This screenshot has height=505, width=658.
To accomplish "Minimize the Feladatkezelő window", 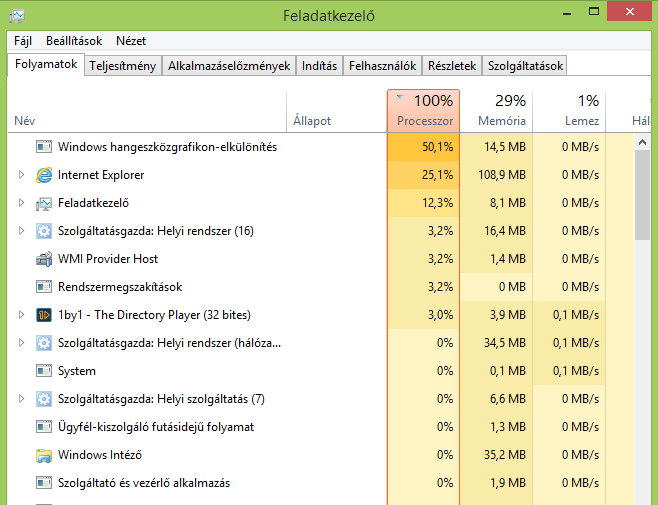I will click(567, 13).
